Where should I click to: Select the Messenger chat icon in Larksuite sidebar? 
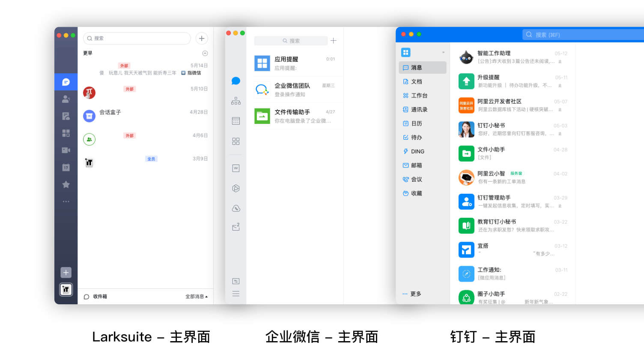click(x=66, y=82)
